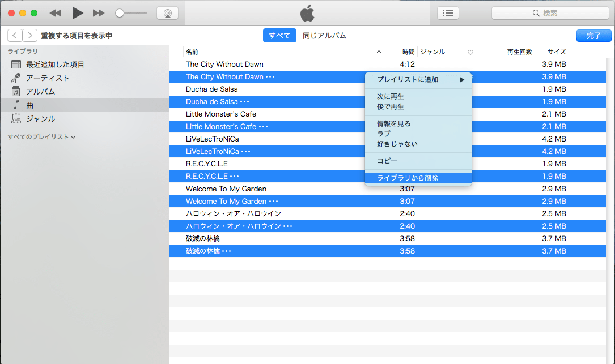Open the ellipsis on highlighted 破滅の林檎

click(x=227, y=251)
